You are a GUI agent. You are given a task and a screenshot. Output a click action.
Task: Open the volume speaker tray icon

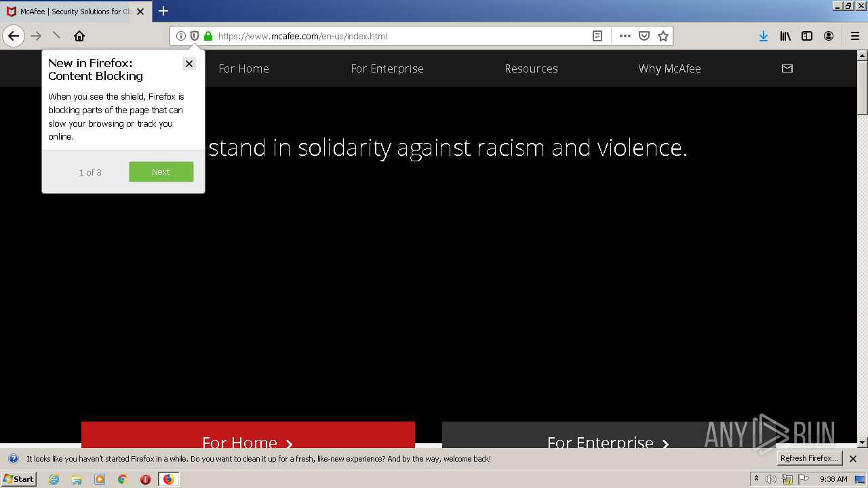pyautogui.click(x=771, y=479)
